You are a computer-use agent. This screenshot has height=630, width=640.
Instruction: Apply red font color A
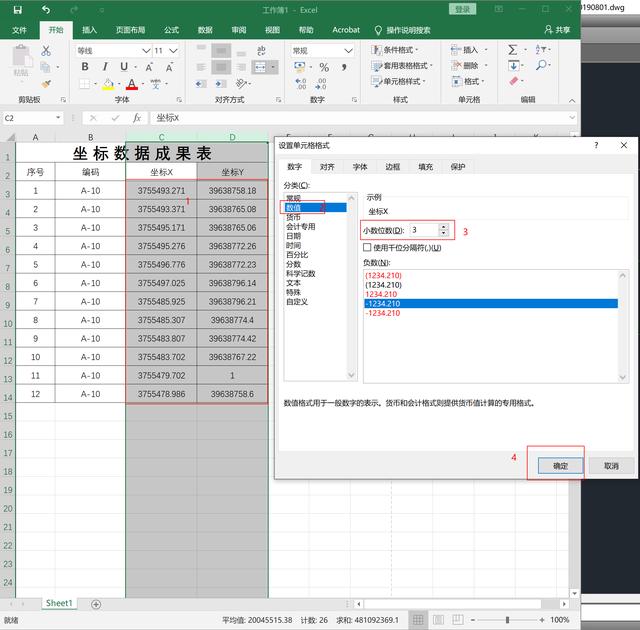coord(131,84)
